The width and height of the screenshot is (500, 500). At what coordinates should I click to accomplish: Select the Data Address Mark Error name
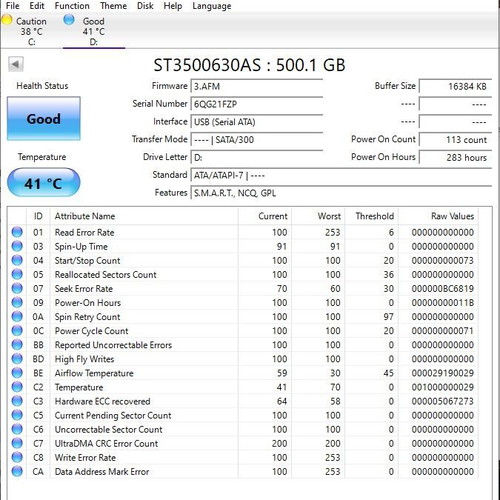click(102, 471)
